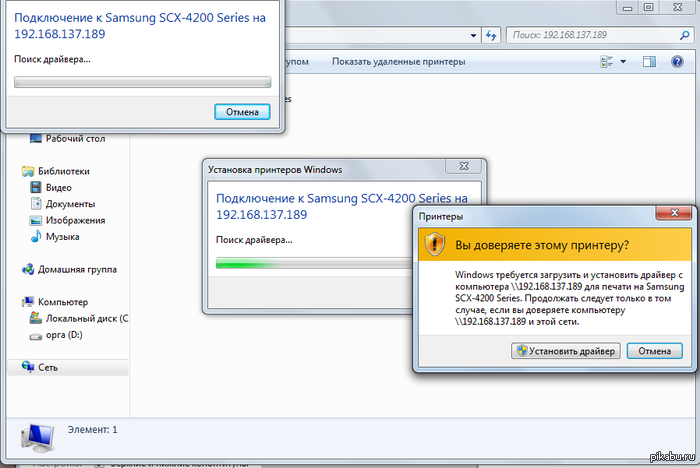Click the change view icon
700x468 pixels.
click(607, 62)
